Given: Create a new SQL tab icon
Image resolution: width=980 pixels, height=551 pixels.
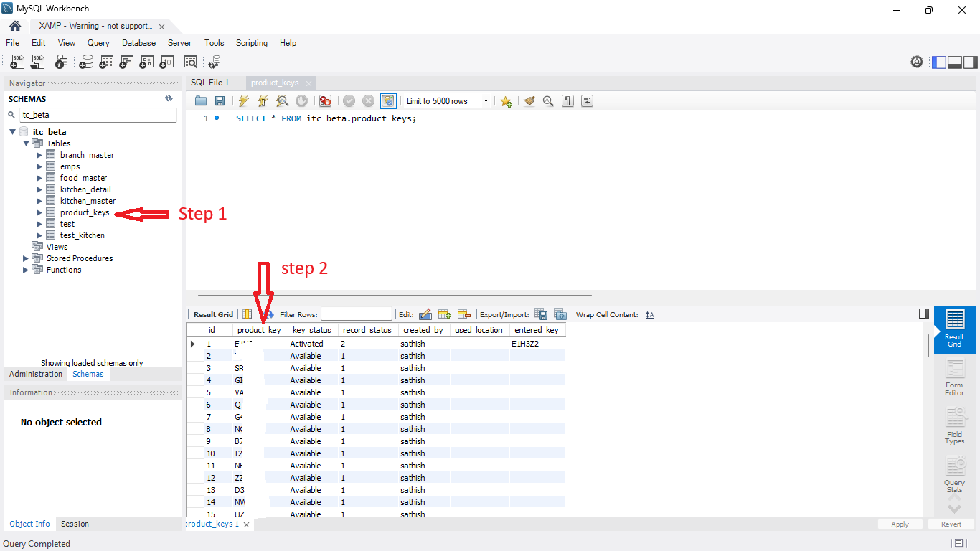Looking at the screenshot, I should [x=17, y=62].
